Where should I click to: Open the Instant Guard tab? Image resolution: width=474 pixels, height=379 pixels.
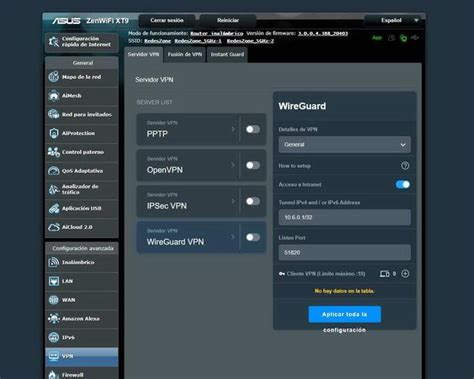(x=227, y=55)
